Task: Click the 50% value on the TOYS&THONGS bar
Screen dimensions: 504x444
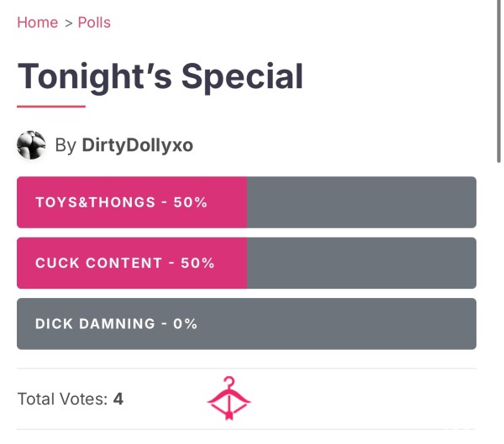Action: (191, 202)
